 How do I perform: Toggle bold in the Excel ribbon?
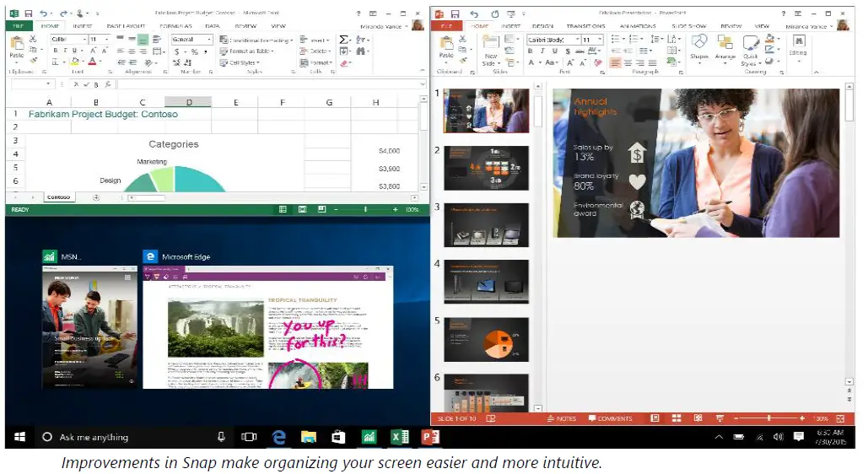click(56, 51)
